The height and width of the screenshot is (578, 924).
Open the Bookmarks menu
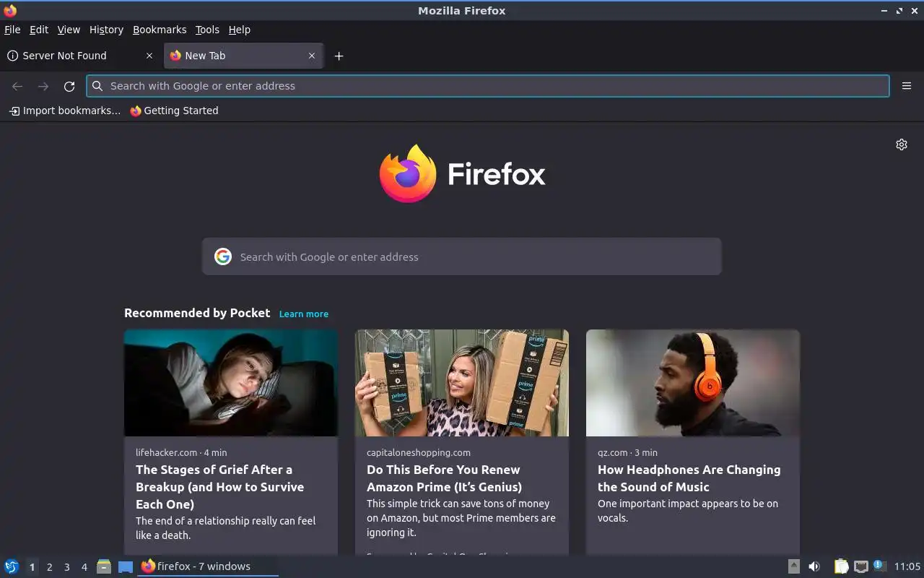160,30
